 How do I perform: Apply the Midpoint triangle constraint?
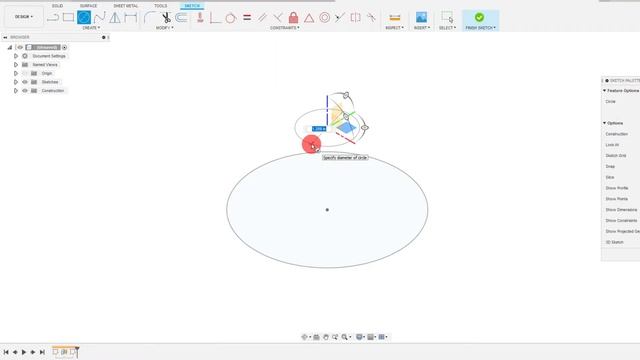pos(309,18)
